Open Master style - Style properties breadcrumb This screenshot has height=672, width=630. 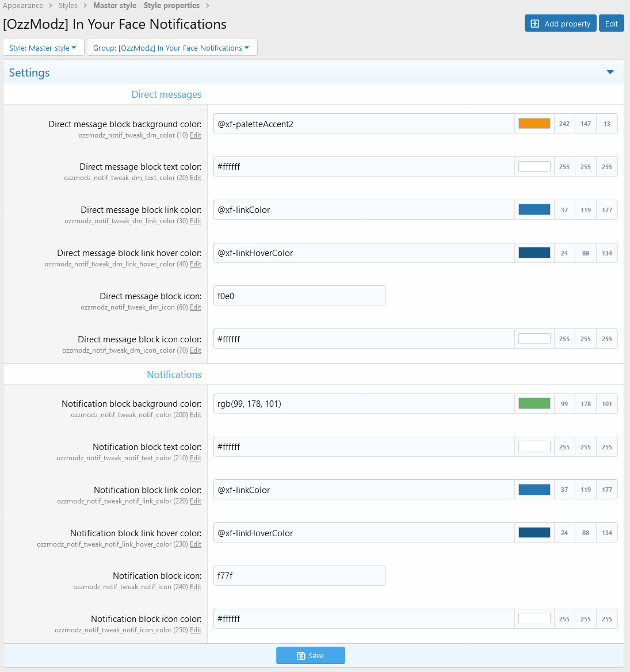click(x=146, y=6)
